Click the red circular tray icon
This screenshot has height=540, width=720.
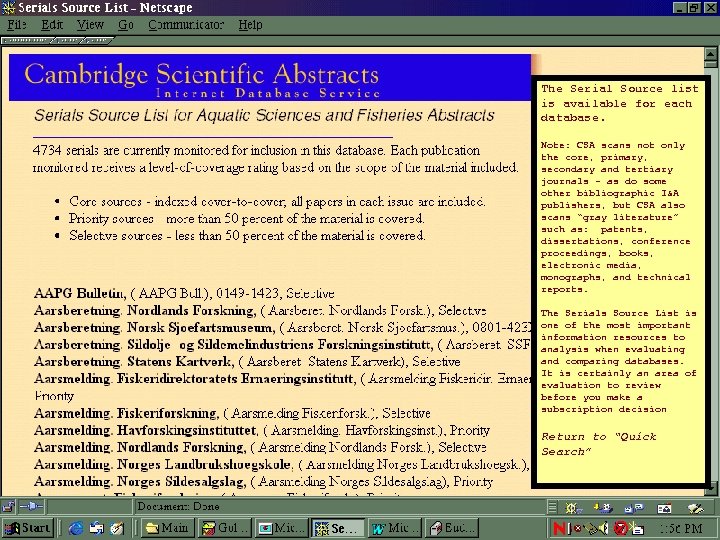click(x=621, y=529)
